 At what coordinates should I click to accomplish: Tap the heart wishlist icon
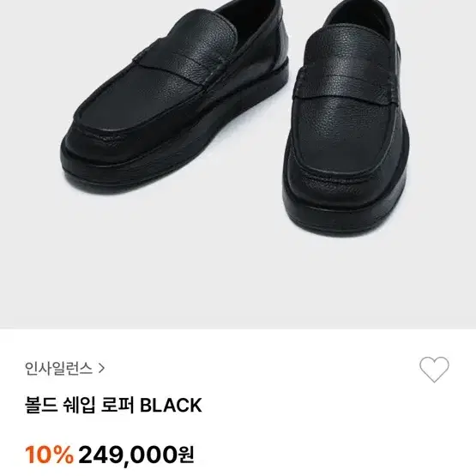434,369
